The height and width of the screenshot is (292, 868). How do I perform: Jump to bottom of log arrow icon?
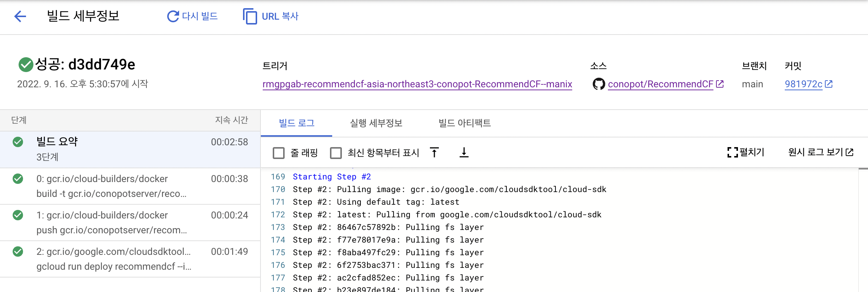[464, 152]
